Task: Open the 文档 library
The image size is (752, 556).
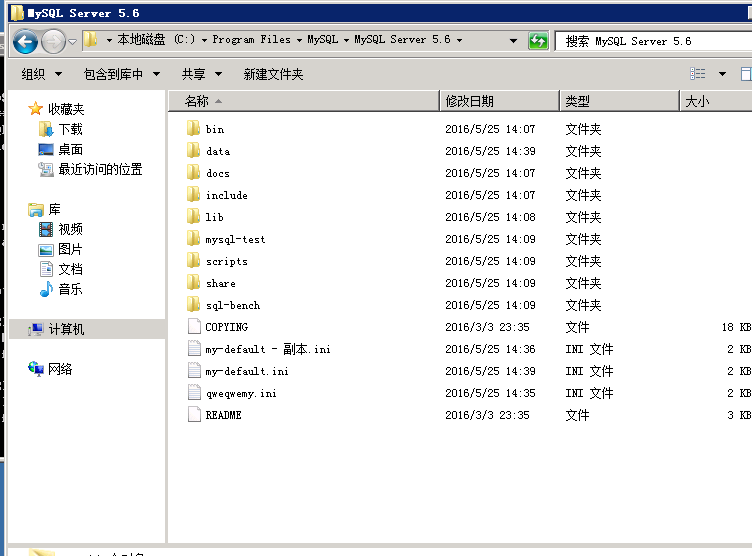Action: click(70, 269)
